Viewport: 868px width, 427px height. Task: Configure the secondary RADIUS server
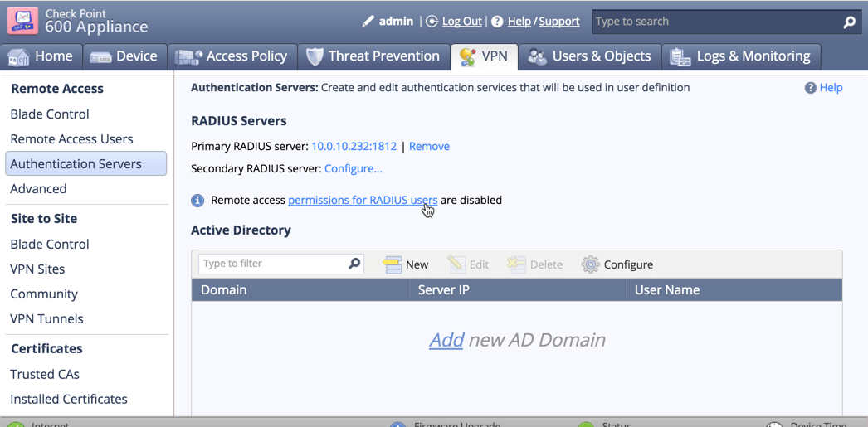(353, 168)
